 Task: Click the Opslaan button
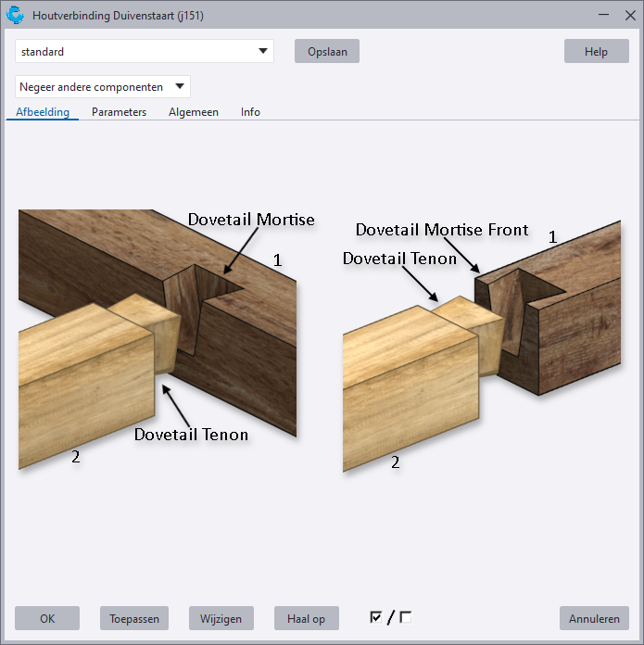click(x=326, y=52)
